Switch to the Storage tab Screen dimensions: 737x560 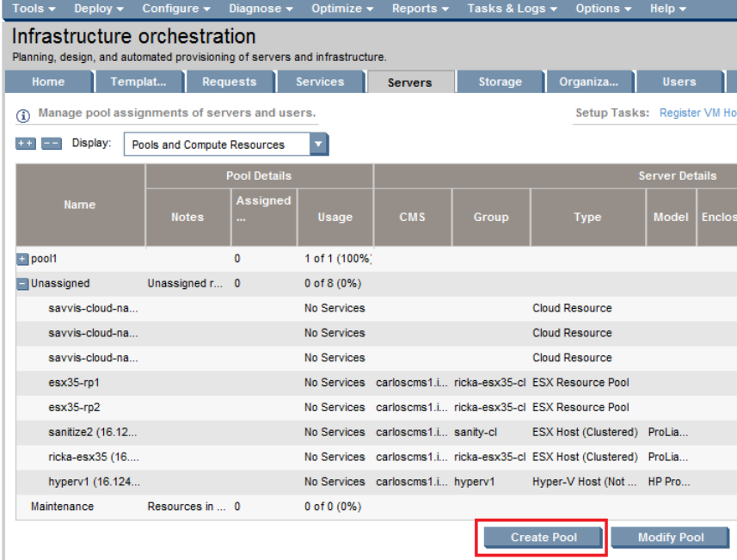(x=500, y=83)
